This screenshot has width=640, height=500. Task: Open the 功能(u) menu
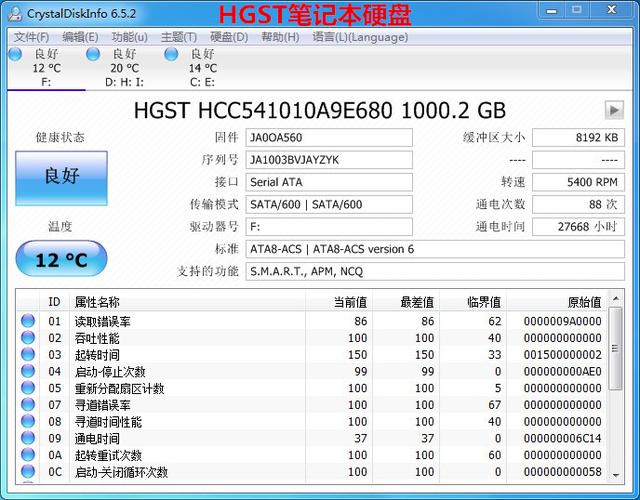pos(129,37)
